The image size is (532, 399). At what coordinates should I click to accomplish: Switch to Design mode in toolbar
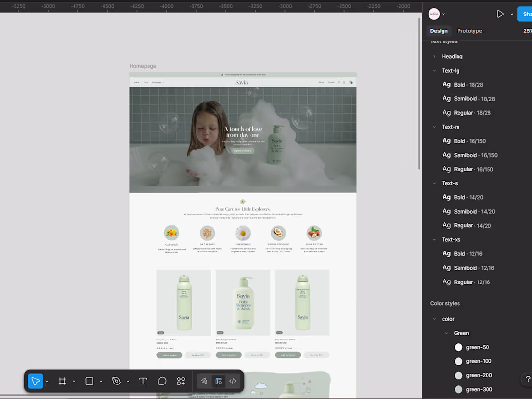click(219, 381)
